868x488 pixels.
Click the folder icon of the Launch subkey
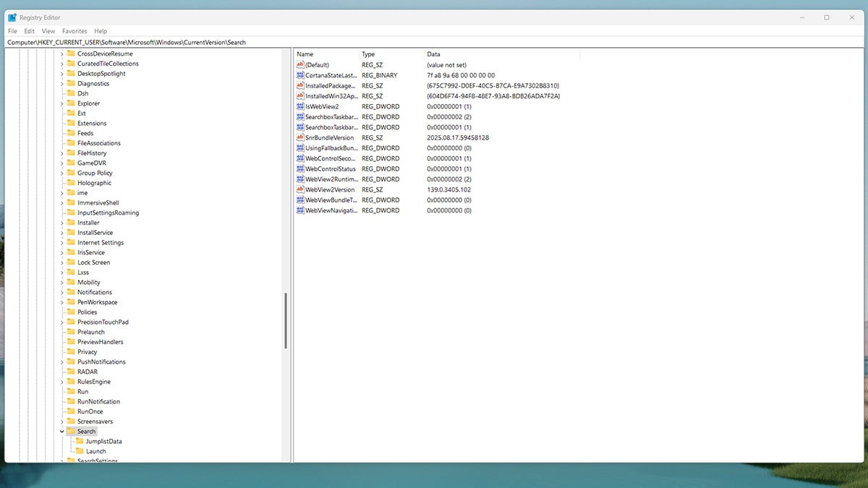click(80, 451)
